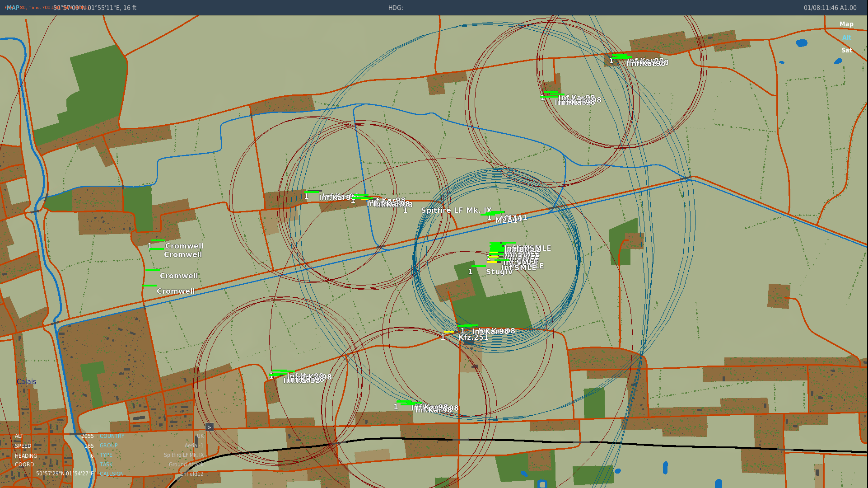Collapse the unit info panel with the arrow button
Viewport: 868px width, 488px height.
coord(209,427)
